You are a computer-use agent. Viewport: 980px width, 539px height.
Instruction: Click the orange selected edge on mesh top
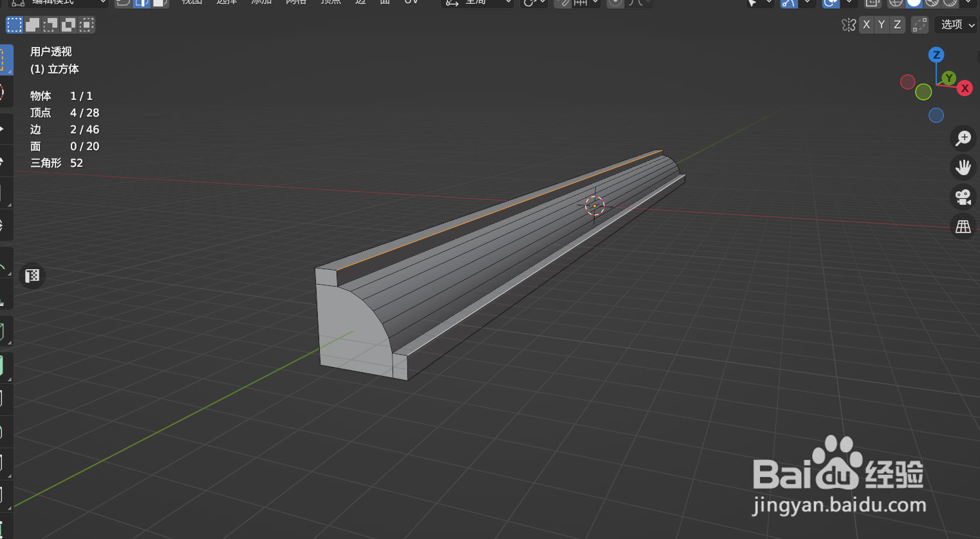point(499,211)
